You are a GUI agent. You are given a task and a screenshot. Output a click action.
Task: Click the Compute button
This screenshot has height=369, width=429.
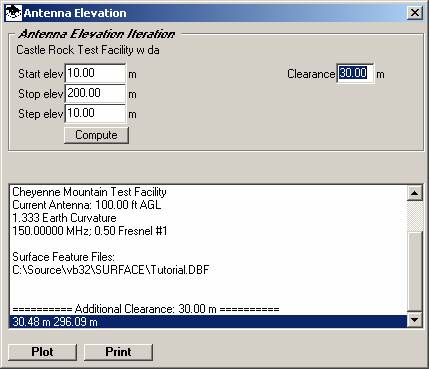point(96,135)
